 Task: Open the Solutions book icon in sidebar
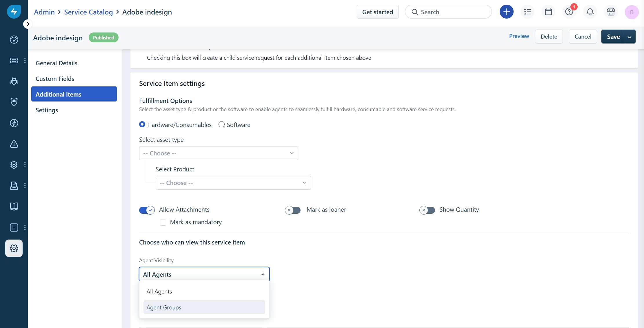pyautogui.click(x=14, y=206)
